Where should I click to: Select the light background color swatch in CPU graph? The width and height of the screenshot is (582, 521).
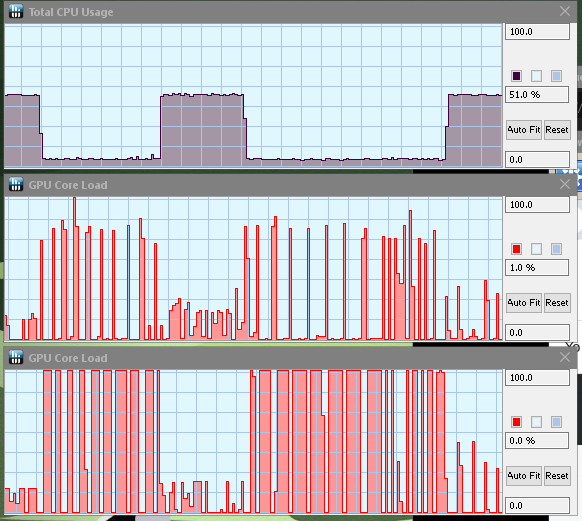coord(536,76)
